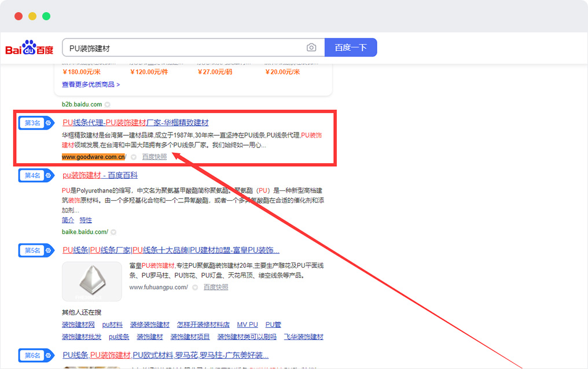This screenshot has height=369, width=588.
Task: Click the baike.baidu.com/ URL text
Action: (85, 232)
